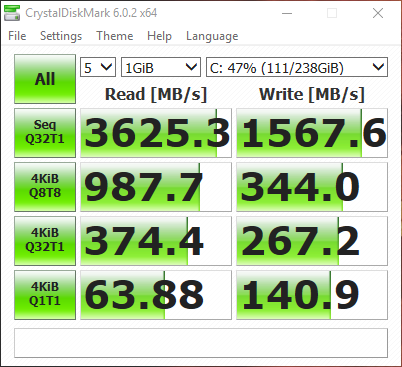This screenshot has height=367, width=402.
Task: Select the 4KiB Q8T8 read value 987.7
Action: [x=156, y=187]
